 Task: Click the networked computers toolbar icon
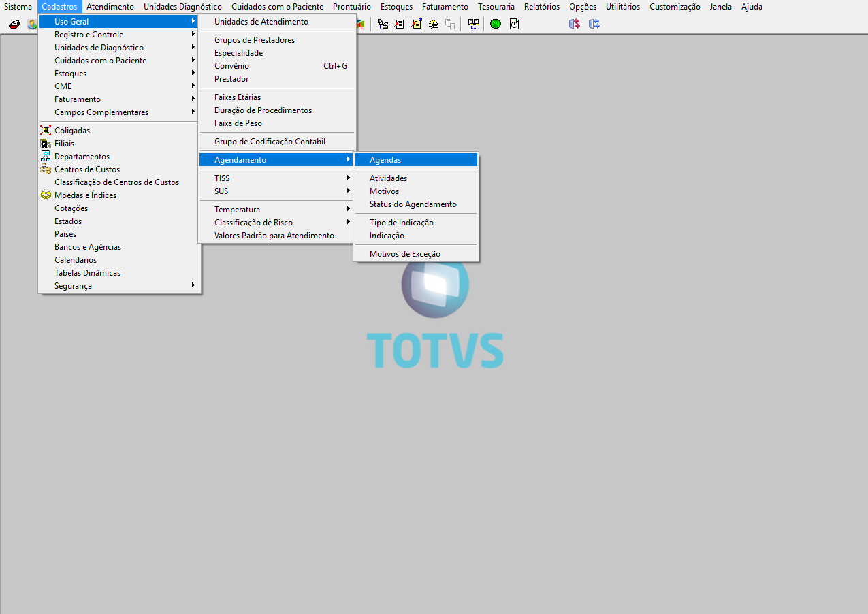pyautogui.click(x=473, y=24)
